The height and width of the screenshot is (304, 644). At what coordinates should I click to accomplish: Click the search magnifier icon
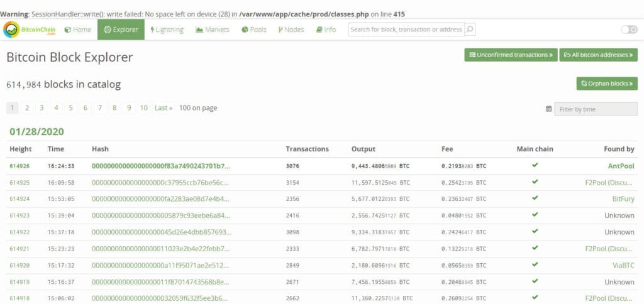pyautogui.click(x=470, y=30)
